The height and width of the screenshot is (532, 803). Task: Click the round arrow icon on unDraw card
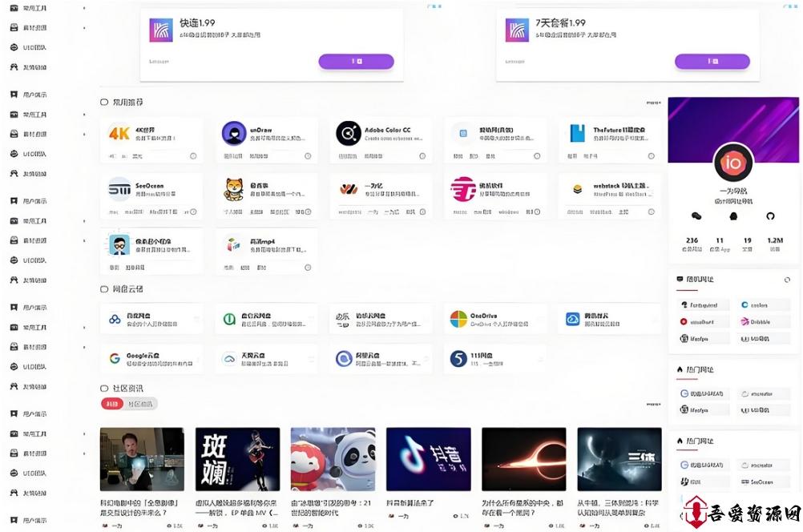point(308,156)
